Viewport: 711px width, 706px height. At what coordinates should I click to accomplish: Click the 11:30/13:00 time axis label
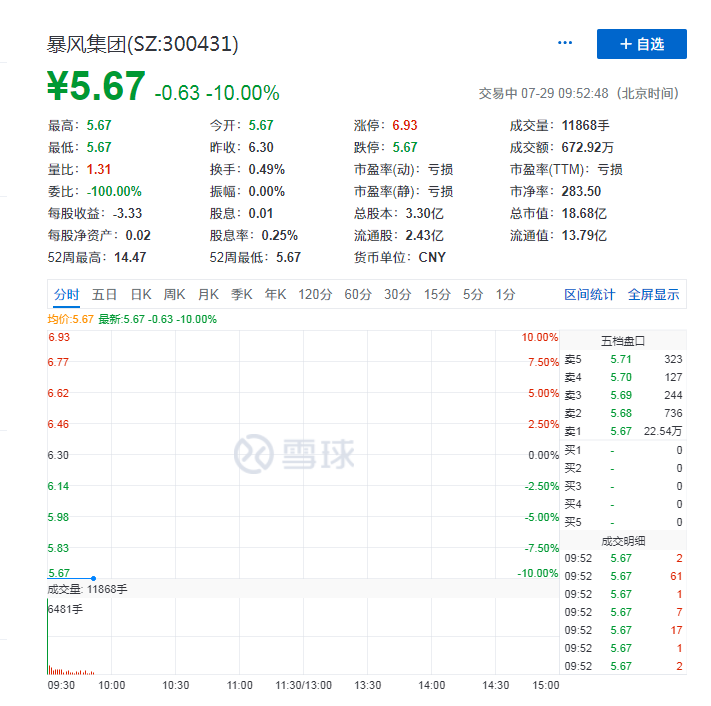coord(303,685)
